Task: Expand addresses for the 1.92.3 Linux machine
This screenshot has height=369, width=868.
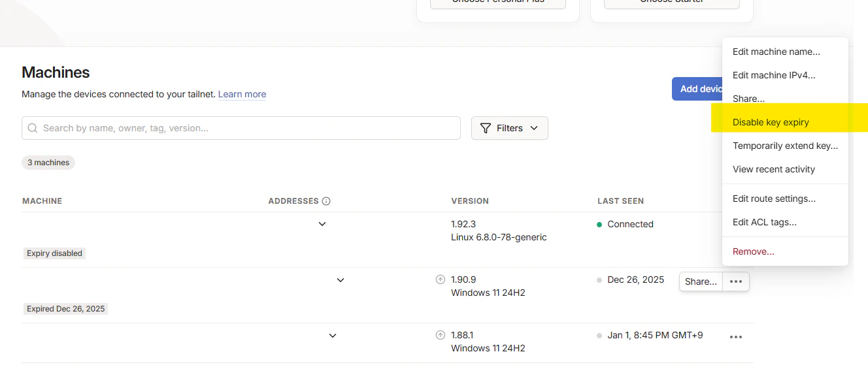Action: tap(322, 224)
